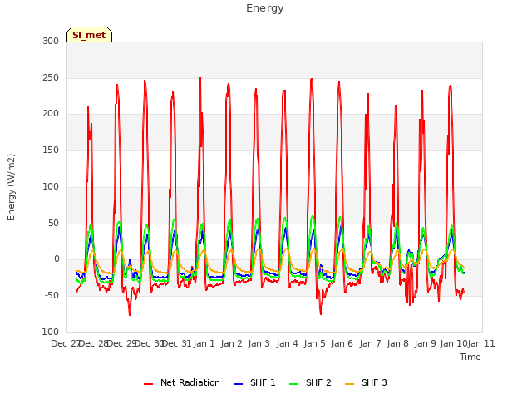Screen dimensions: 532x399
Task: Click the Energy (W/m2) y-axis title
Action: click(x=11, y=187)
